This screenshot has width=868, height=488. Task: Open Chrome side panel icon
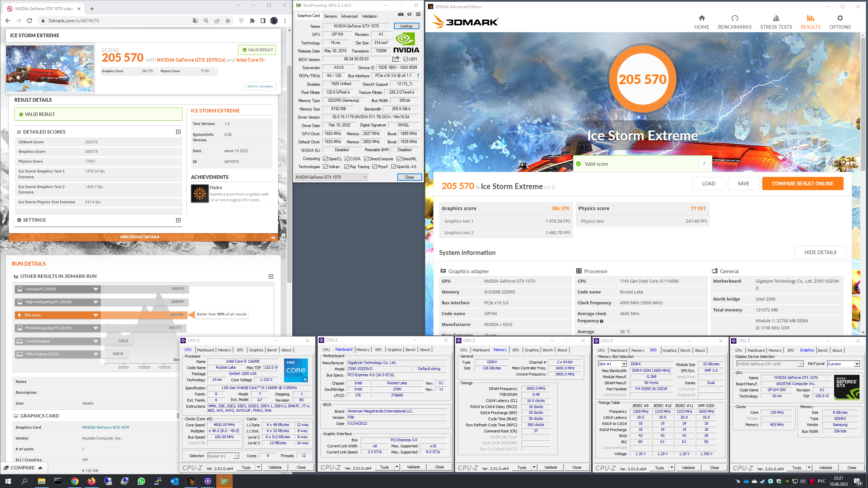[263, 21]
